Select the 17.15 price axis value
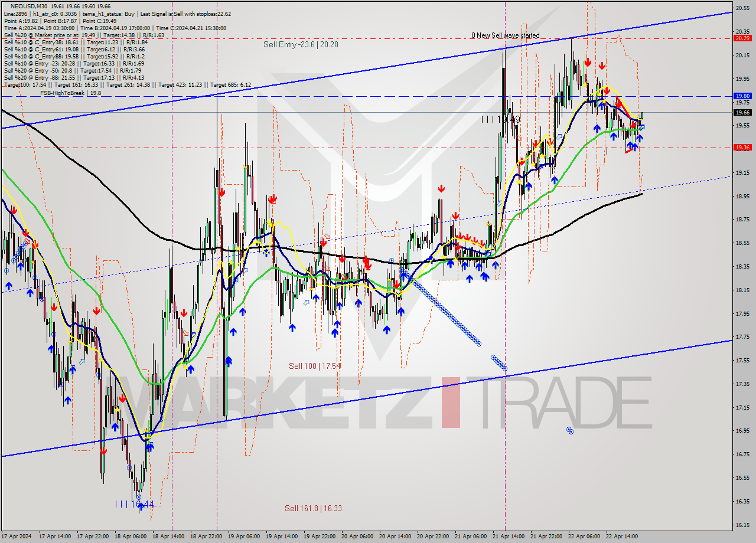Screen dimensions: 756x543 pyautogui.click(x=742, y=407)
